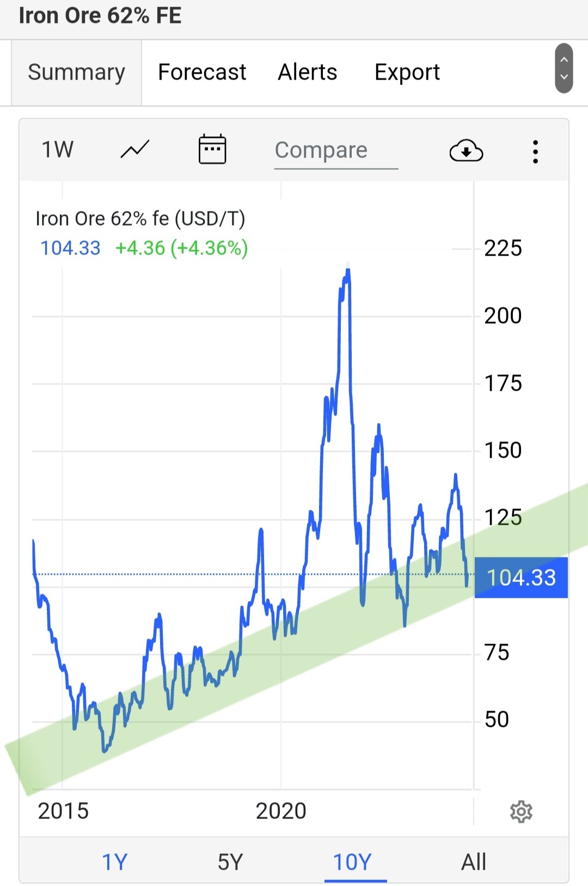The image size is (588, 886).
Task: Select the 1Y time range
Action: (x=114, y=862)
